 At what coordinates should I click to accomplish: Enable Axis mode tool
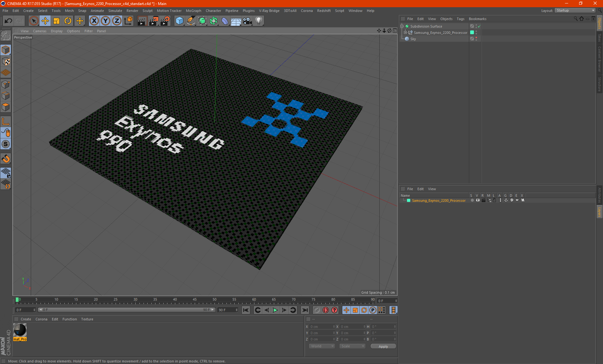tap(6, 121)
